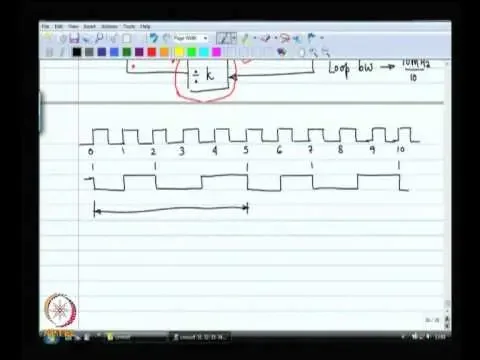Undo the last stroke with the blue arrow
480x360 pixels.
[153, 38]
